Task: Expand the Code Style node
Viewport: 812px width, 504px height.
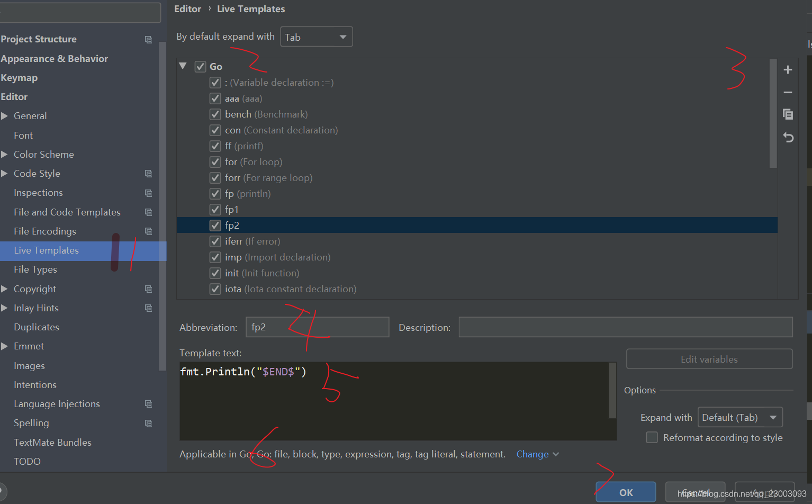Action: click(4, 174)
